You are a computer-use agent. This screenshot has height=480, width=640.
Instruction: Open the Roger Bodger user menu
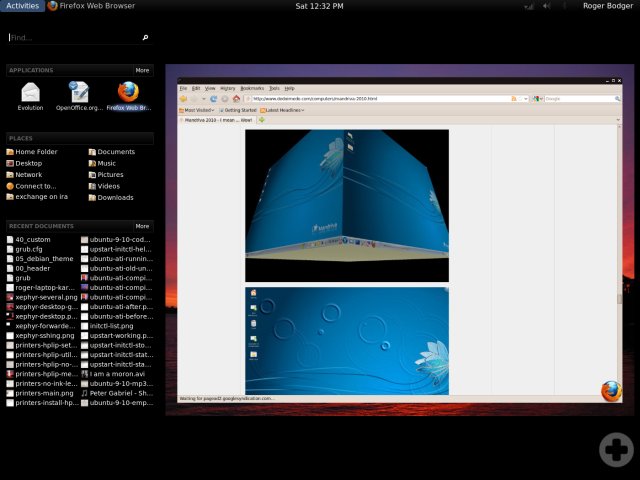click(x=608, y=6)
